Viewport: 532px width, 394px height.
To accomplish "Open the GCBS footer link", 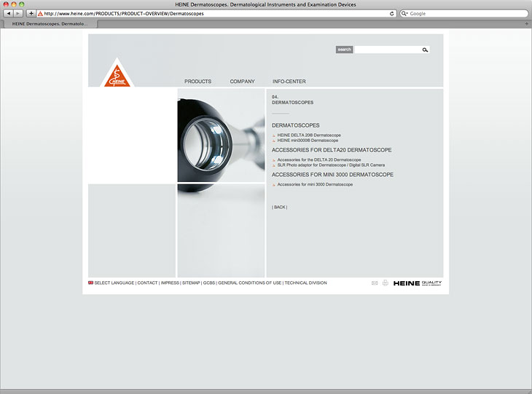I will pos(209,283).
